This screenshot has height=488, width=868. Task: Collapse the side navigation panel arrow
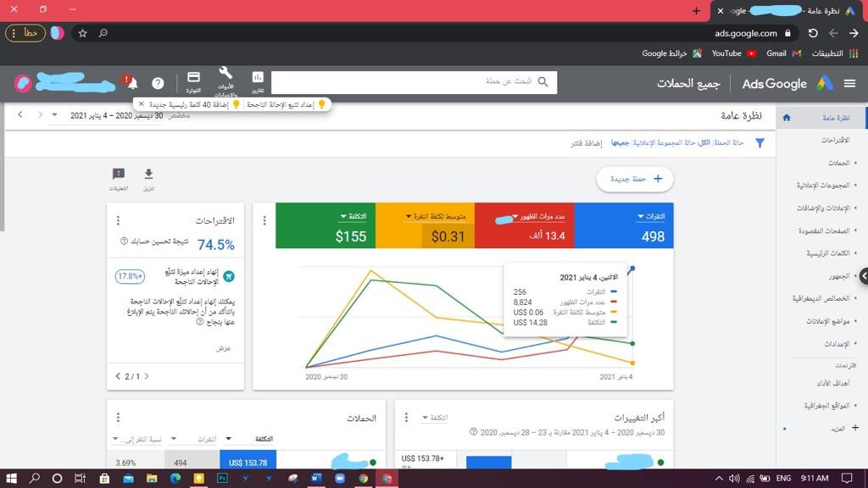click(863, 275)
